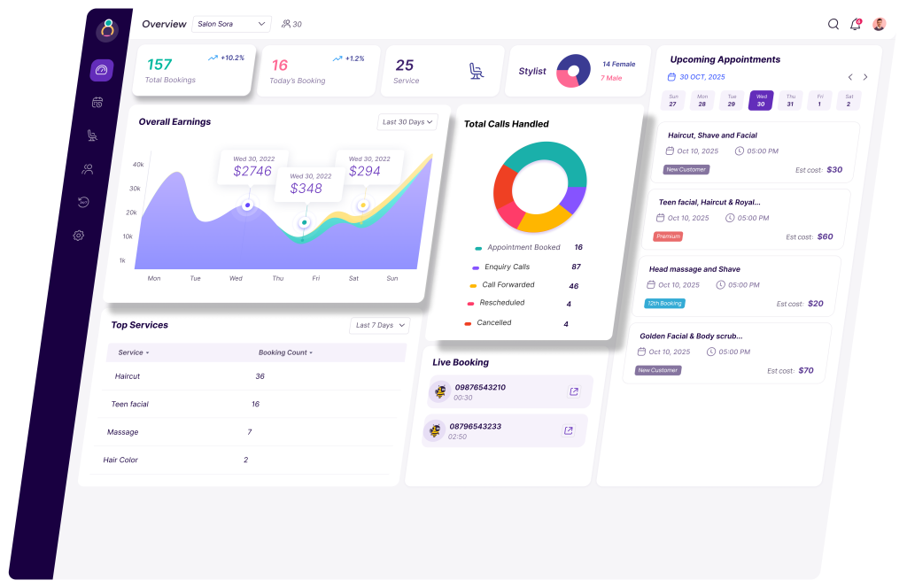Click the search magnifier icon
This screenshot has width=907, height=588.
833,25
